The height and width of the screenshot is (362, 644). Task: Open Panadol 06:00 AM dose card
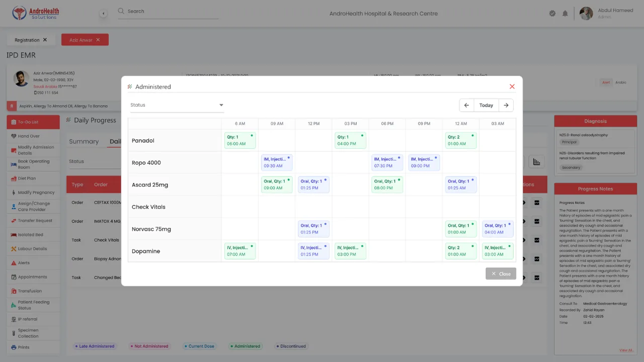(240, 140)
